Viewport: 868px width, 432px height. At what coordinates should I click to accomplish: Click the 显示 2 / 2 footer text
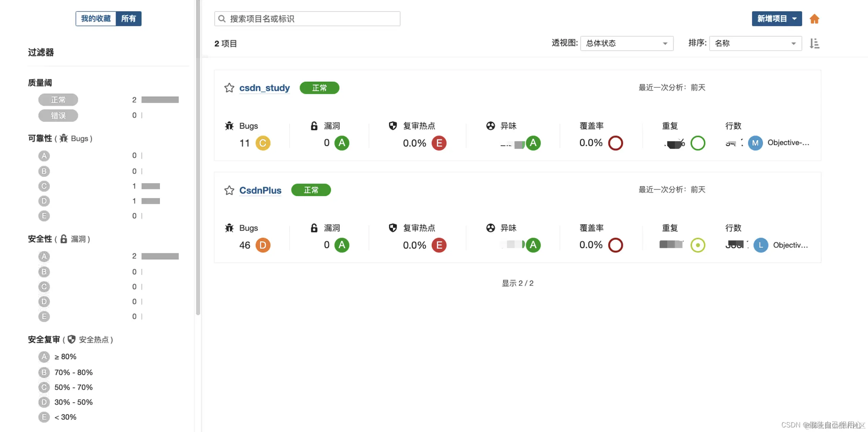point(518,283)
